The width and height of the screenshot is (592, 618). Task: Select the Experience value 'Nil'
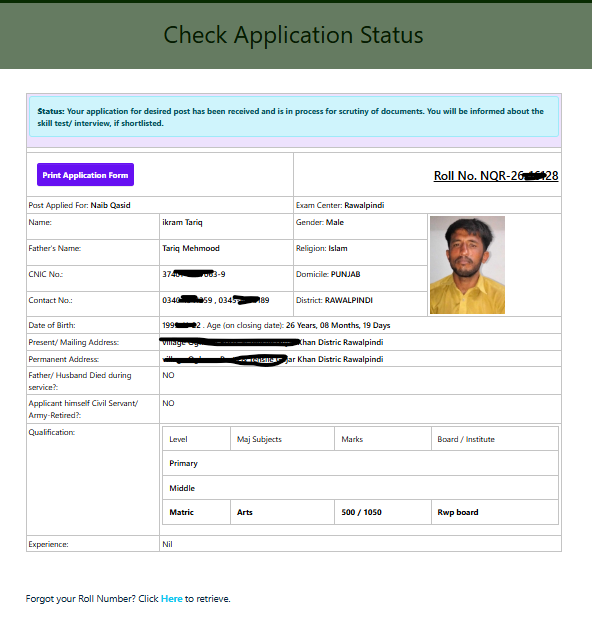(167, 544)
